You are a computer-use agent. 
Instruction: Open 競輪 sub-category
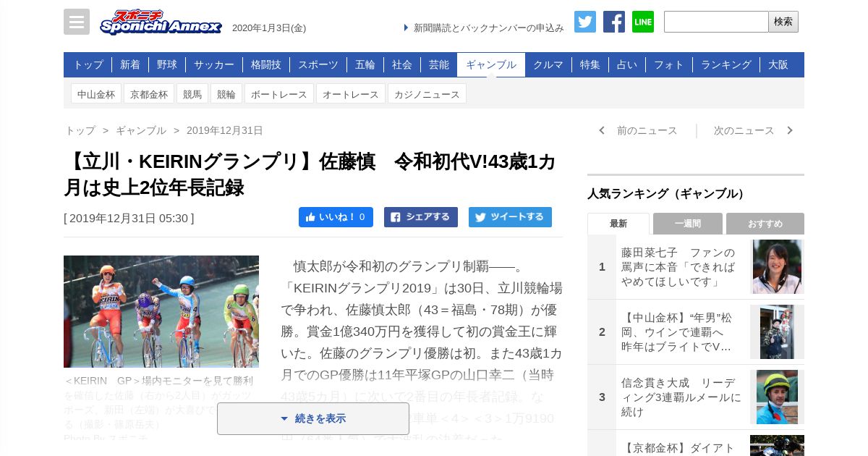[226, 94]
